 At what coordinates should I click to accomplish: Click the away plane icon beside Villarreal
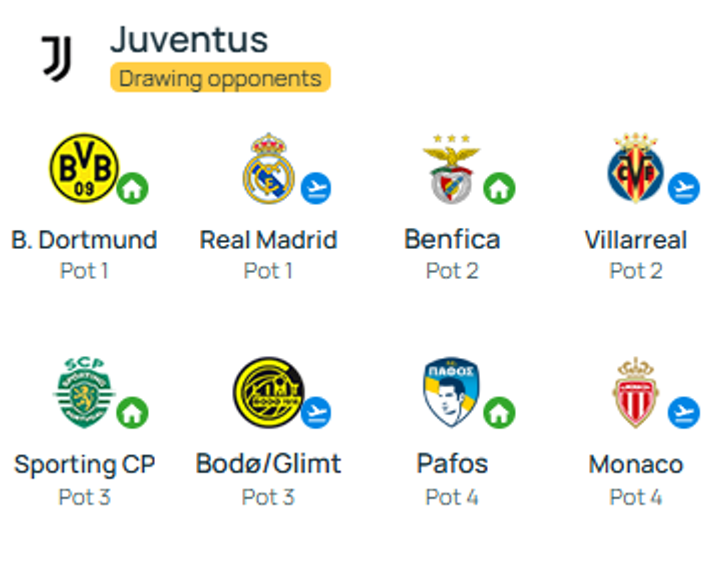coord(684,188)
